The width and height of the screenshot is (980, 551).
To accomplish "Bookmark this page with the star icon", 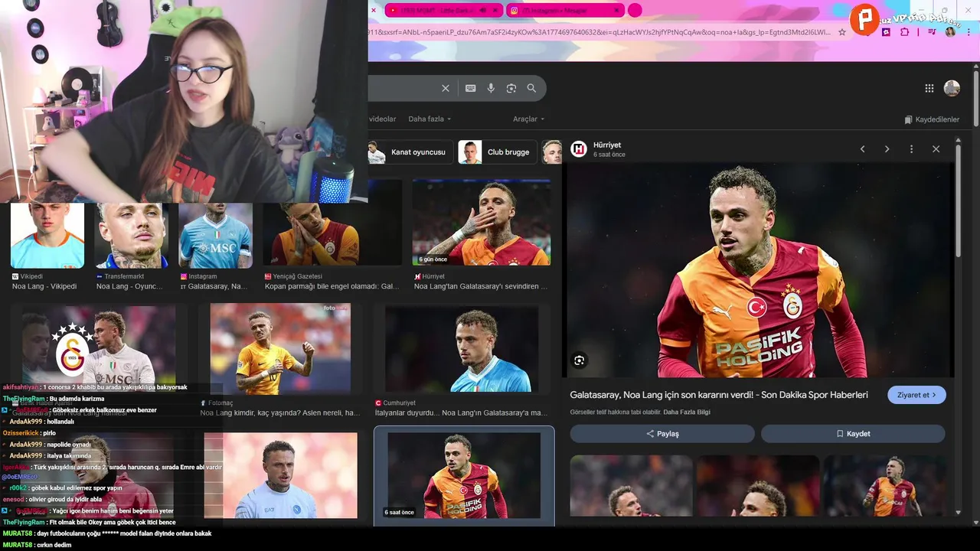I will coord(842,32).
